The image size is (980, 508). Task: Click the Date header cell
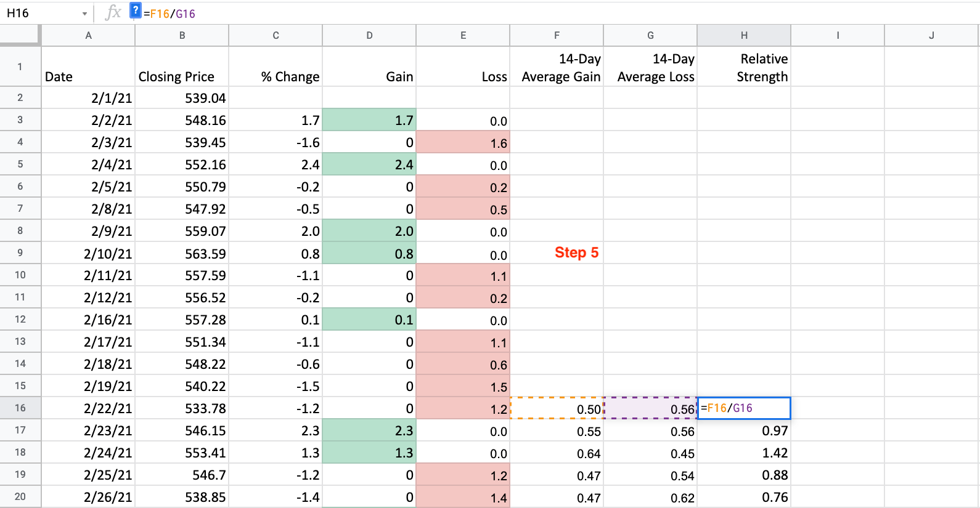88,67
